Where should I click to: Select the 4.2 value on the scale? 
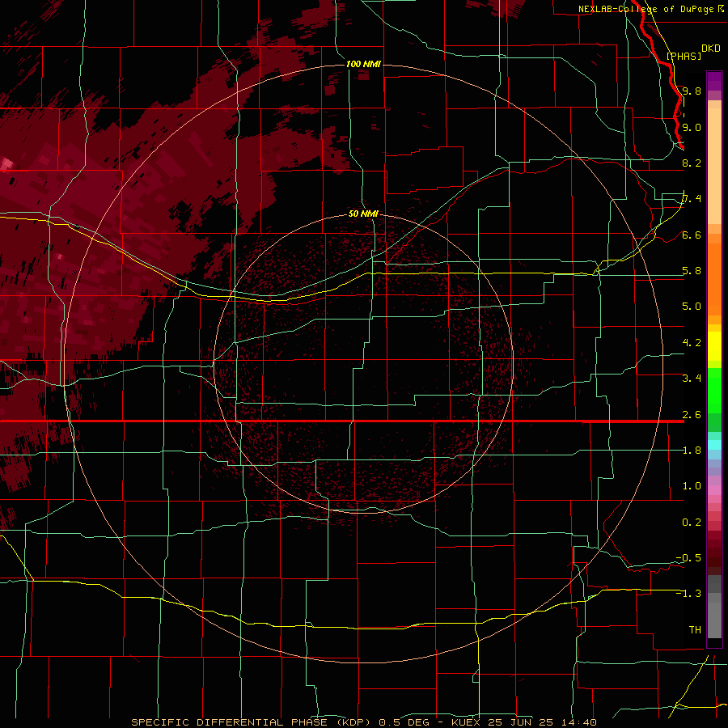pos(692,343)
